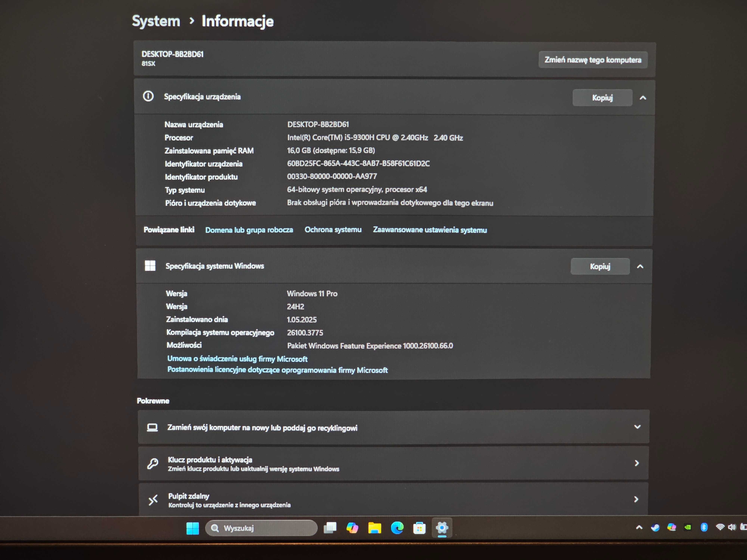Click NVIDIA icon in system tray
The height and width of the screenshot is (560, 747).
pyautogui.click(x=688, y=527)
